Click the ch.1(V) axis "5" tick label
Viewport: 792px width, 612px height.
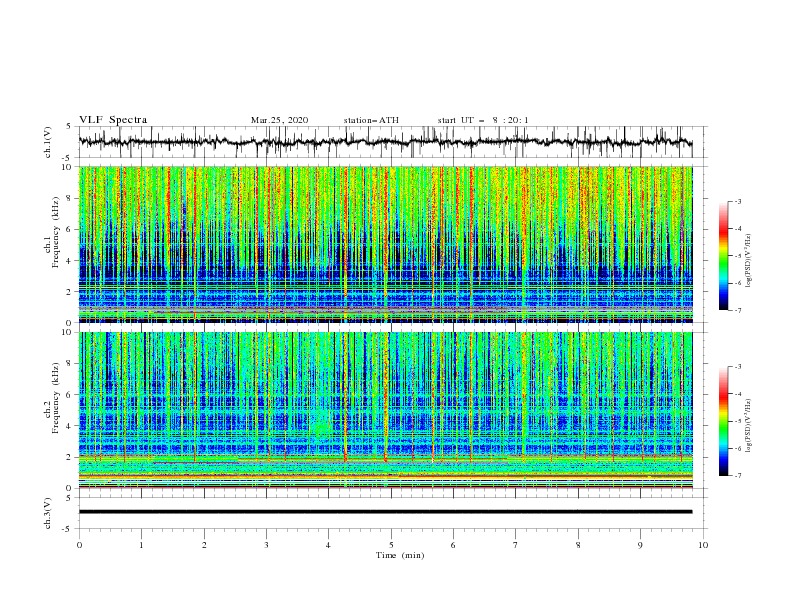pos(69,127)
